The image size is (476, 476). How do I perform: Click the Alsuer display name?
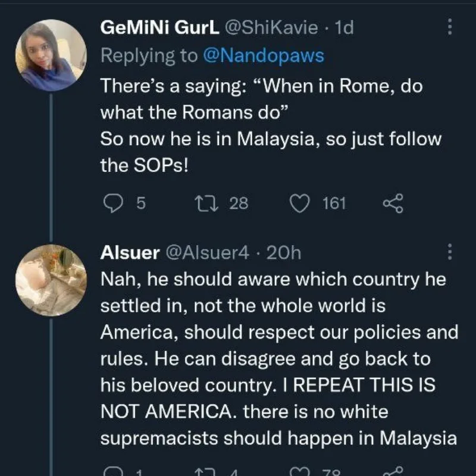point(130,252)
